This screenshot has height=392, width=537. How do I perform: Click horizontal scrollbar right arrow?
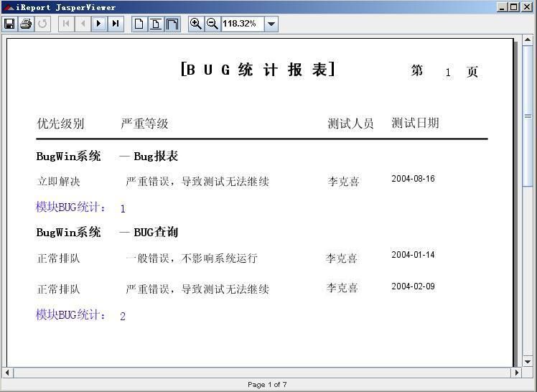516,373
